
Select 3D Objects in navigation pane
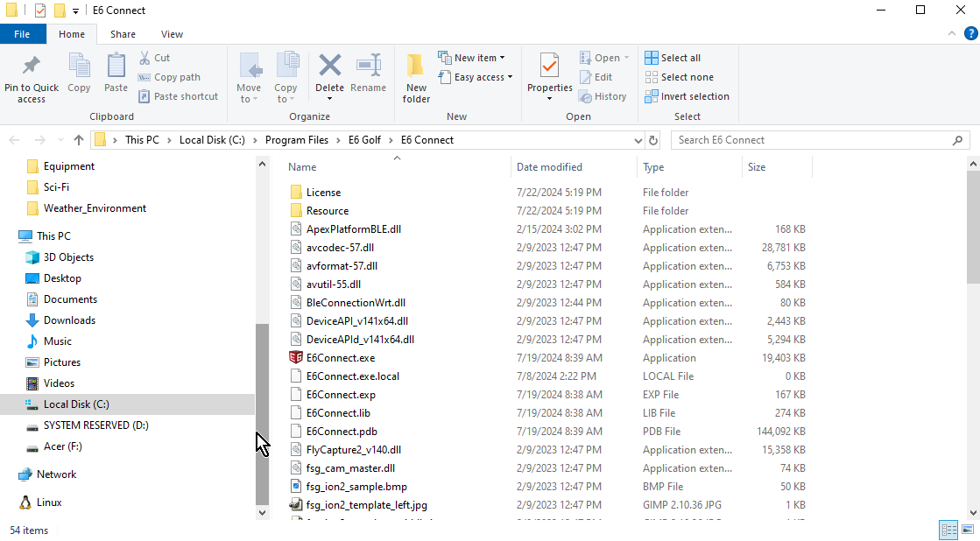coord(68,257)
